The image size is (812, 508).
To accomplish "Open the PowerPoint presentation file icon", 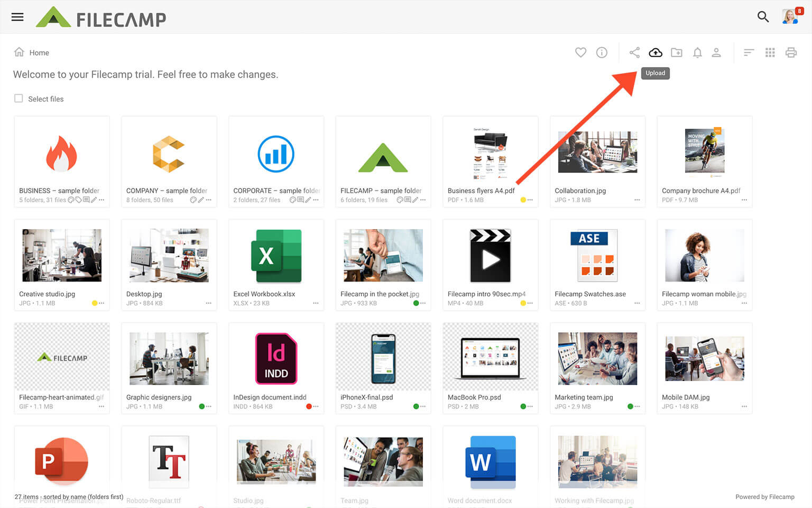I will pos(61,460).
